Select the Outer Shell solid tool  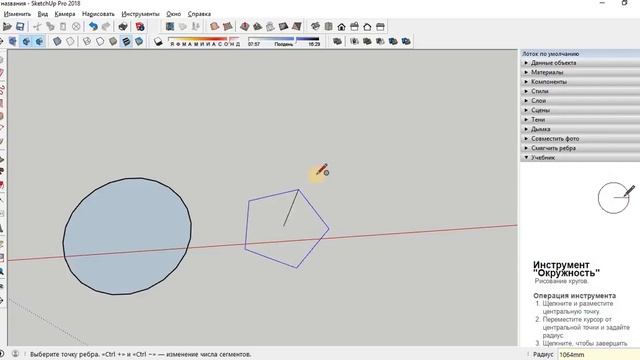click(337, 41)
